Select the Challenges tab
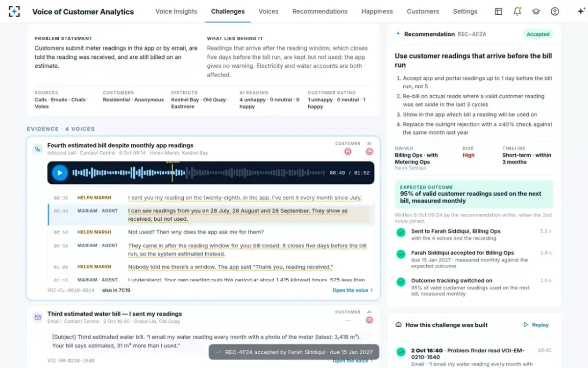 point(228,11)
